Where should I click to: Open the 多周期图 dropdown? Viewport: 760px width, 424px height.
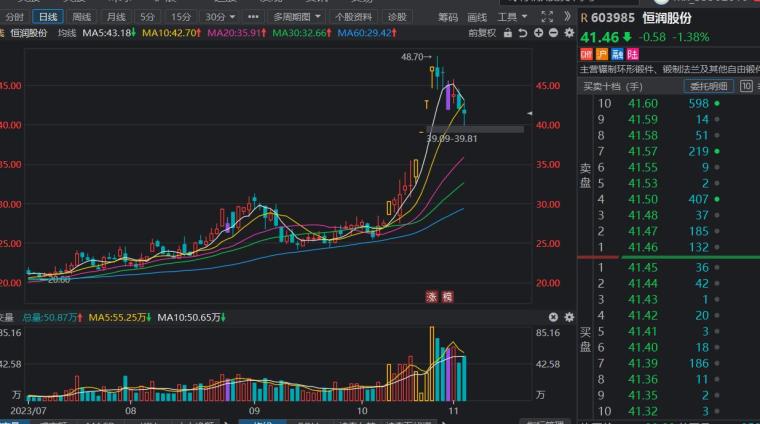(297, 17)
